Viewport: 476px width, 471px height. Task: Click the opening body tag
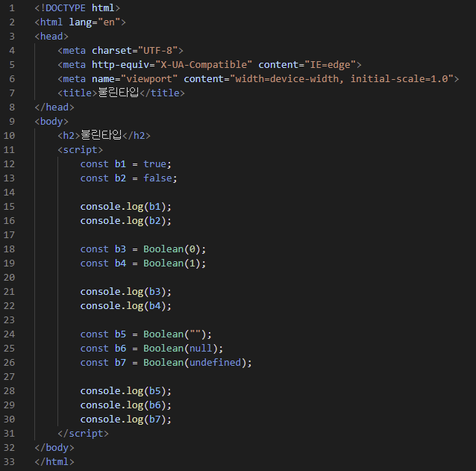click(51, 122)
